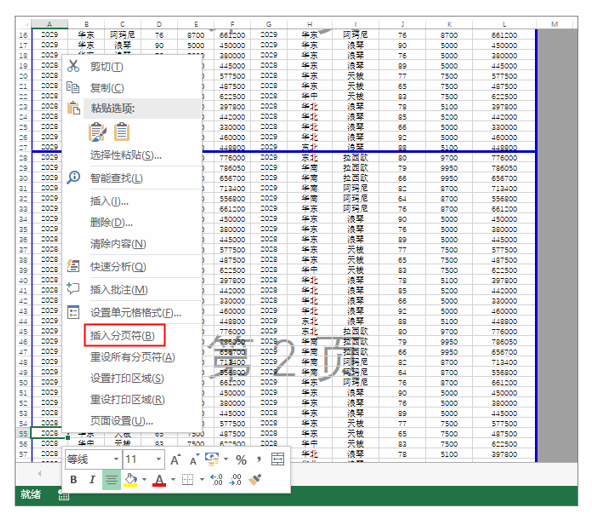Click the Borders grid icon

188,480
